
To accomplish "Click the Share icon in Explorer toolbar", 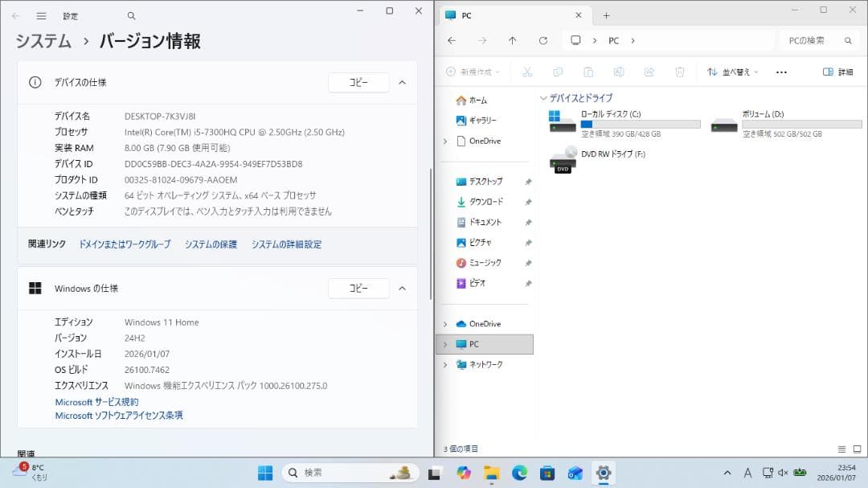I will tap(649, 72).
